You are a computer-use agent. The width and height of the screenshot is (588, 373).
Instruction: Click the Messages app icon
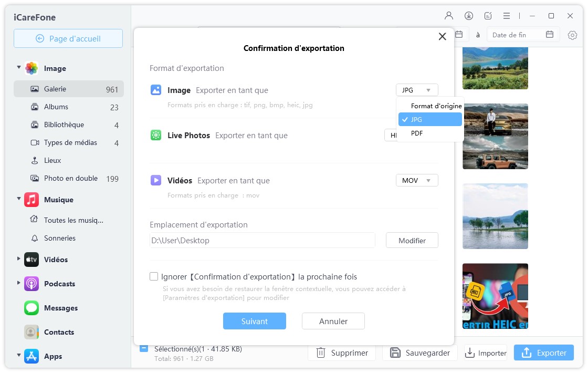pos(31,308)
